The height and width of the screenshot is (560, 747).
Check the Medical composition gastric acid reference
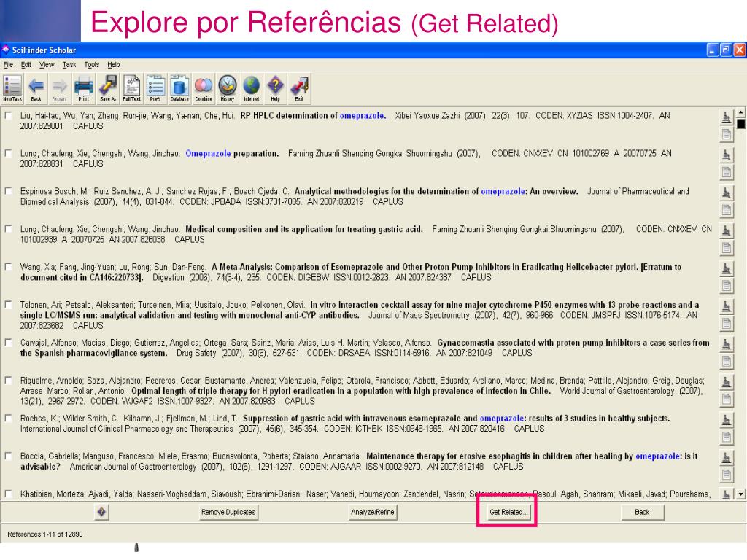(9, 229)
